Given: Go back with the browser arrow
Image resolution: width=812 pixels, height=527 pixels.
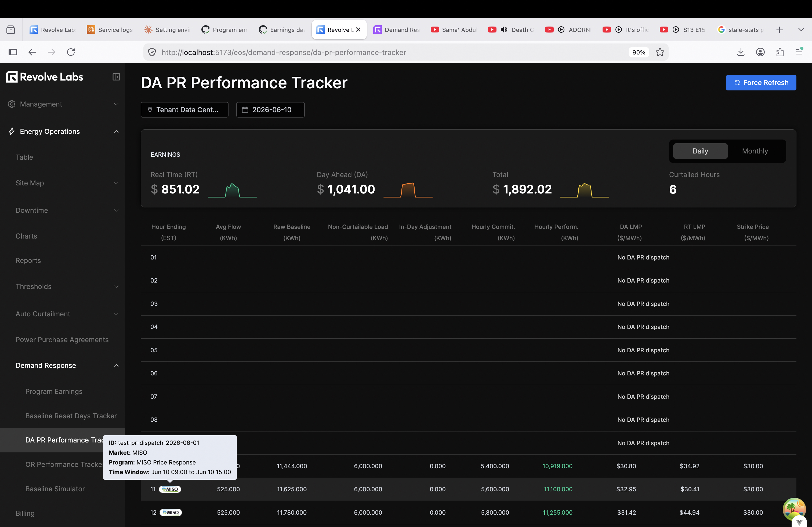Looking at the screenshot, I should click(32, 52).
